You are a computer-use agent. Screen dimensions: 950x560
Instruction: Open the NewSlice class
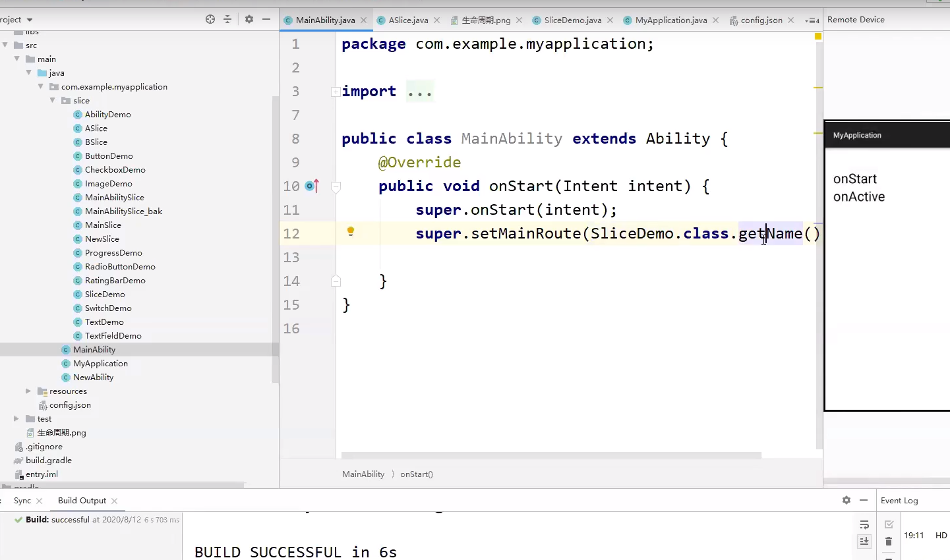[102, 239]
